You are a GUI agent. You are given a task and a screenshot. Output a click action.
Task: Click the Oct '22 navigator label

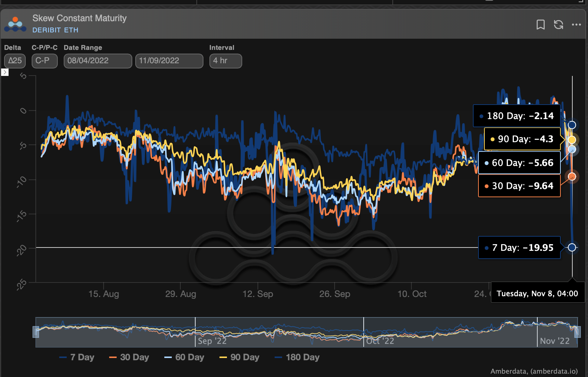click(380, 341)
